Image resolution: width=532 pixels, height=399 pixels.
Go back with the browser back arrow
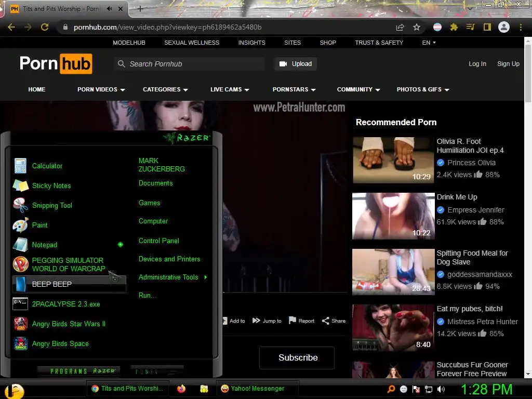coord(11,27)
